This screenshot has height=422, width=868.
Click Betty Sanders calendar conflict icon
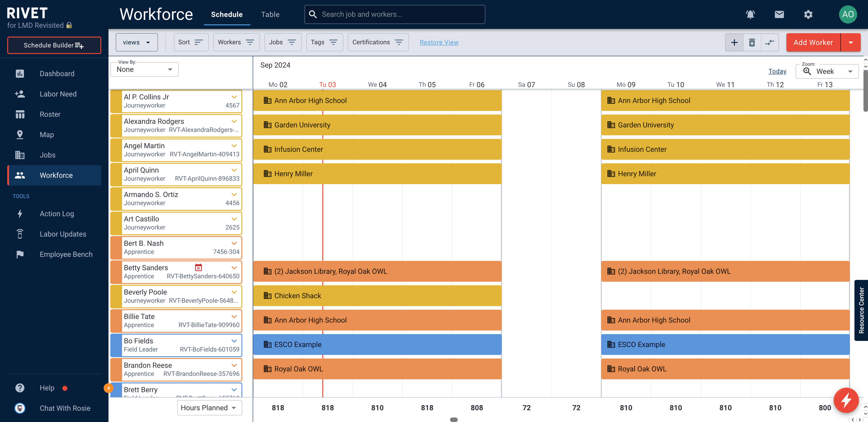[198, 267]
